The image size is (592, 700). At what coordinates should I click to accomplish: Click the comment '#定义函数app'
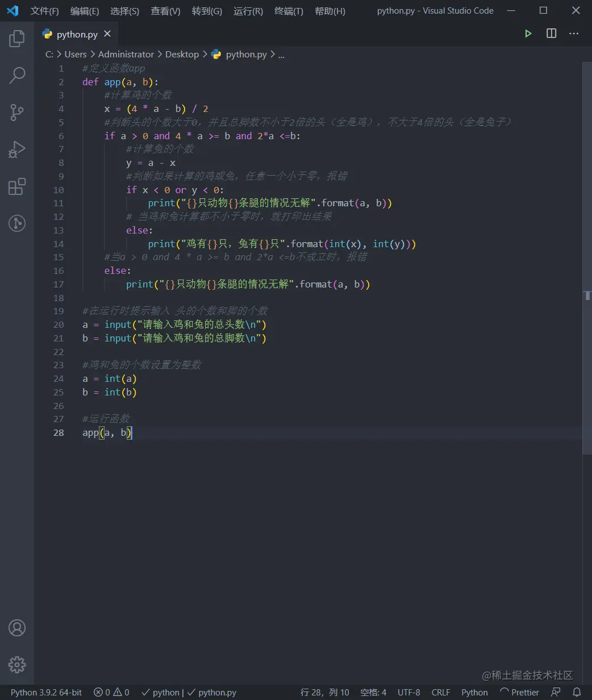point(114,68)
